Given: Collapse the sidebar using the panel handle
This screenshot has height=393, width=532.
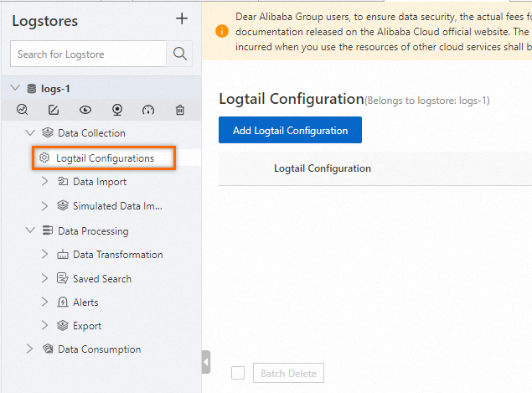Looking at the screenshot, I should (x=206, y=362).
